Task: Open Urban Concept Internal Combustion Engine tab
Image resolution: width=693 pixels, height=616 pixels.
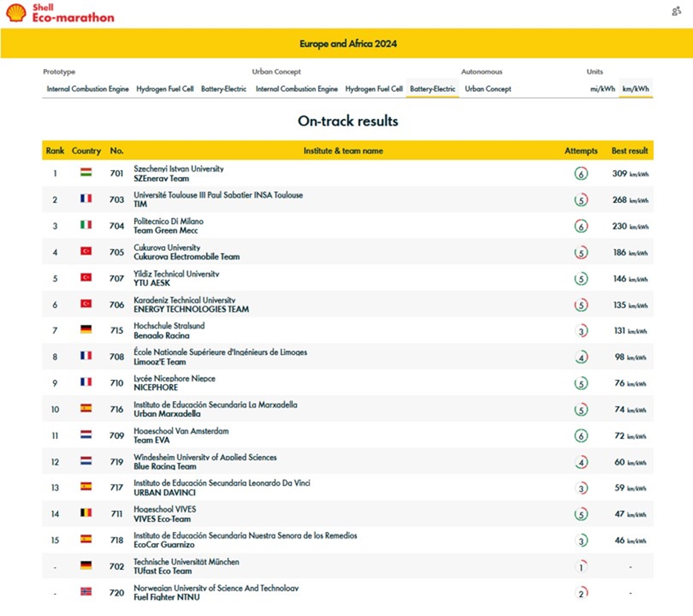Action: click(x=297, y=89)
